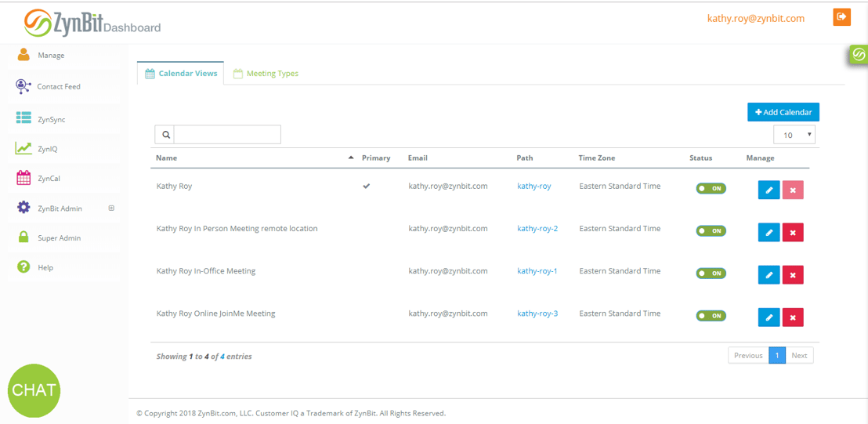Viewport: 868px width, 424px height.
Task: Open the kathy-roy-3 path link
Action: pos(537,313)
